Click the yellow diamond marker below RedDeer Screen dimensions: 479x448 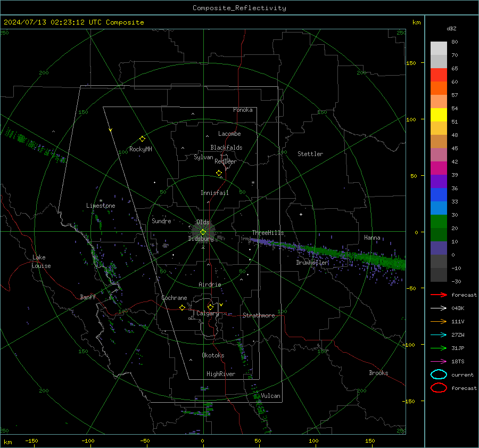pyautogui.click(x=219, y=173)
